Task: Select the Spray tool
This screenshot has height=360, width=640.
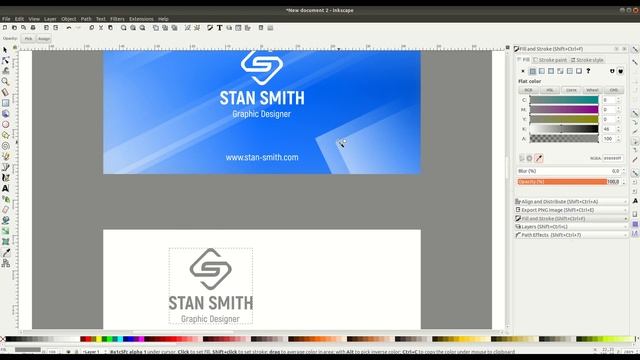Action: (x=5, y=199)
